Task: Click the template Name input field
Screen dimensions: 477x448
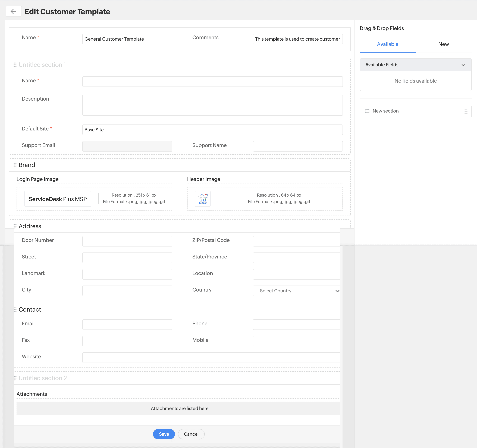Action: (127, 39)
